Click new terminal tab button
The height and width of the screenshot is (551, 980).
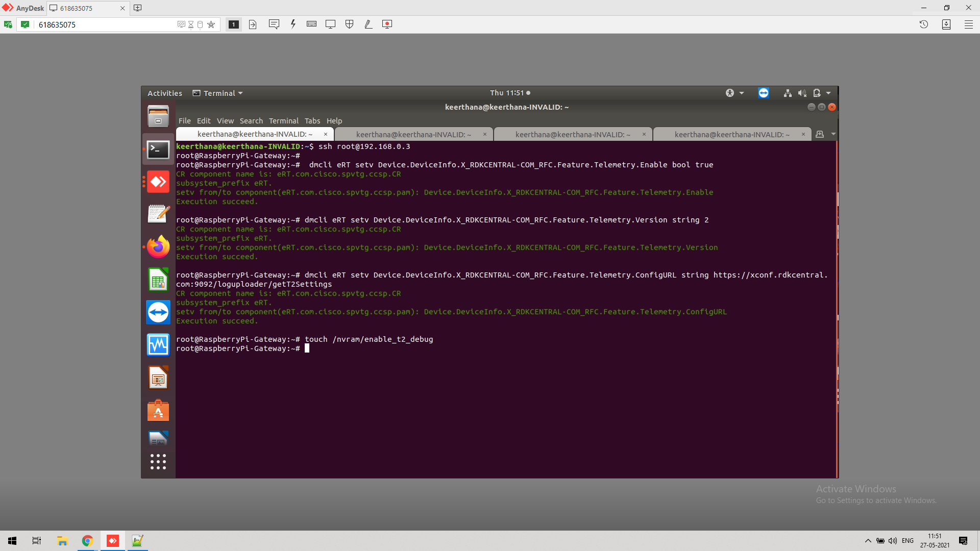pos(820,134)
